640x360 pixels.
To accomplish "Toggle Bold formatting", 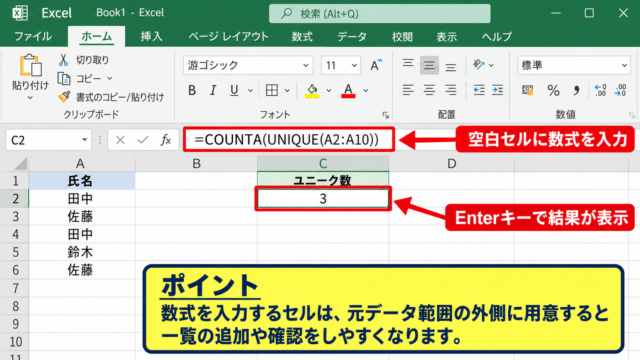I will (192, 90).
